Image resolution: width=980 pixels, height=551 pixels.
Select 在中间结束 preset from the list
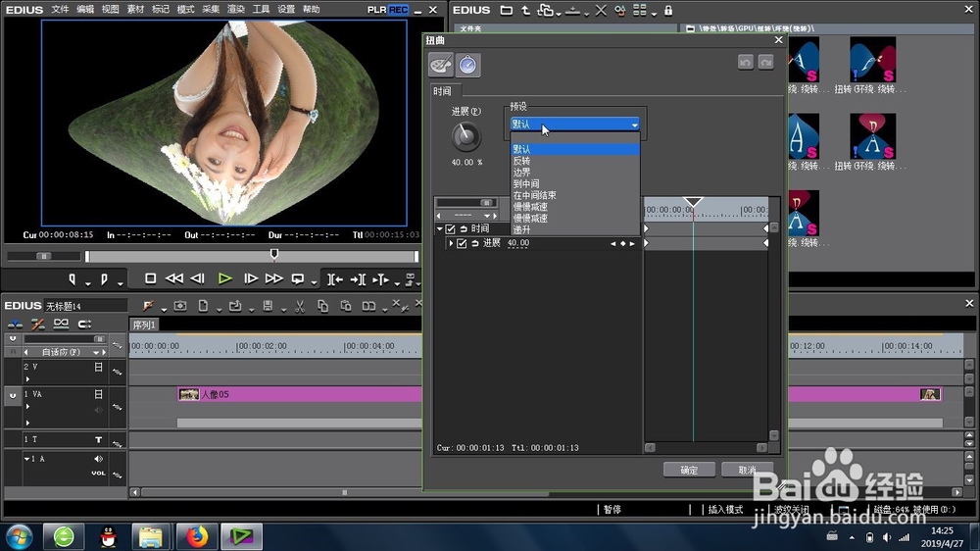tap(574, 195)
